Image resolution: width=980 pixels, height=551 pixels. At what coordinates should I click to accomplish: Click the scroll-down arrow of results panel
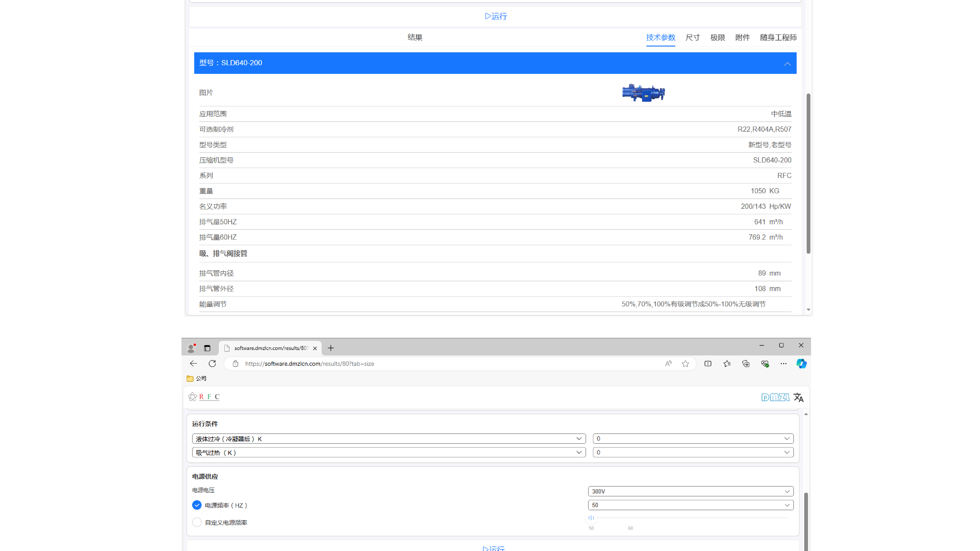point(808,309)
